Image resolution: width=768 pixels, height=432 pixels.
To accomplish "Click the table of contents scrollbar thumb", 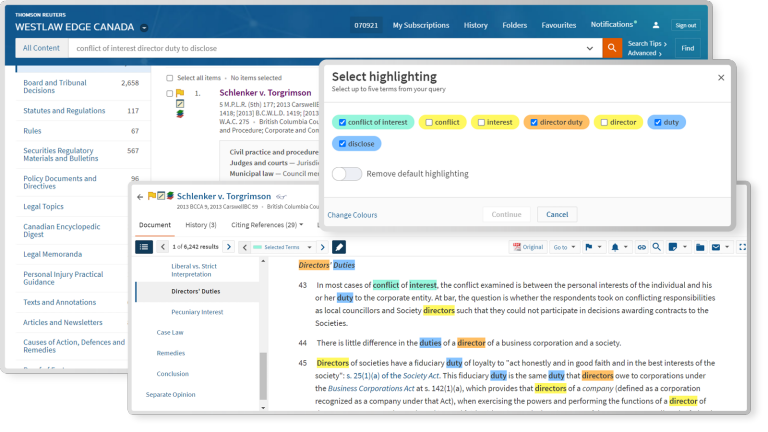I will 263,376.
